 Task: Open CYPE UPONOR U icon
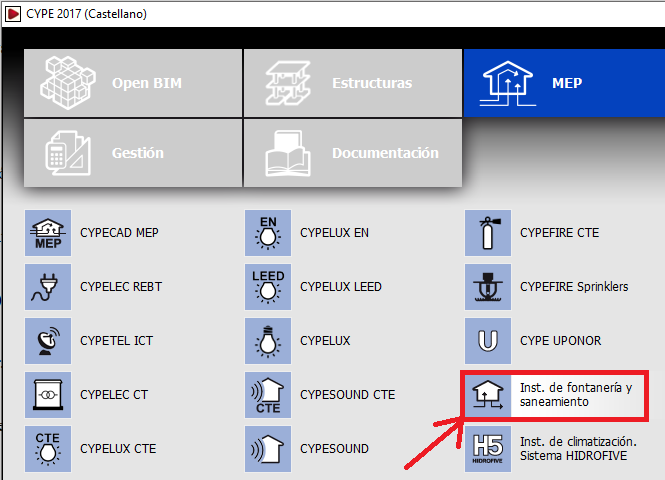488,340
